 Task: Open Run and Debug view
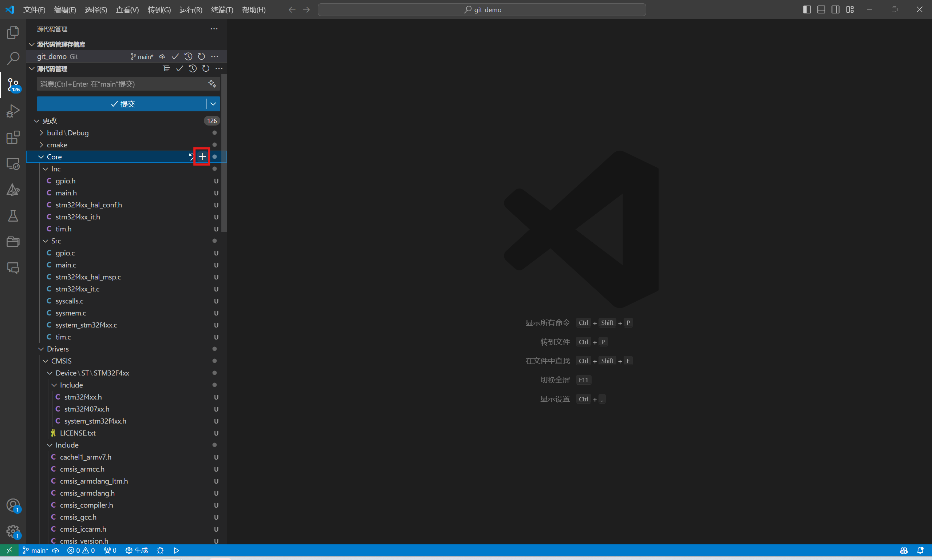pos(13,111)
